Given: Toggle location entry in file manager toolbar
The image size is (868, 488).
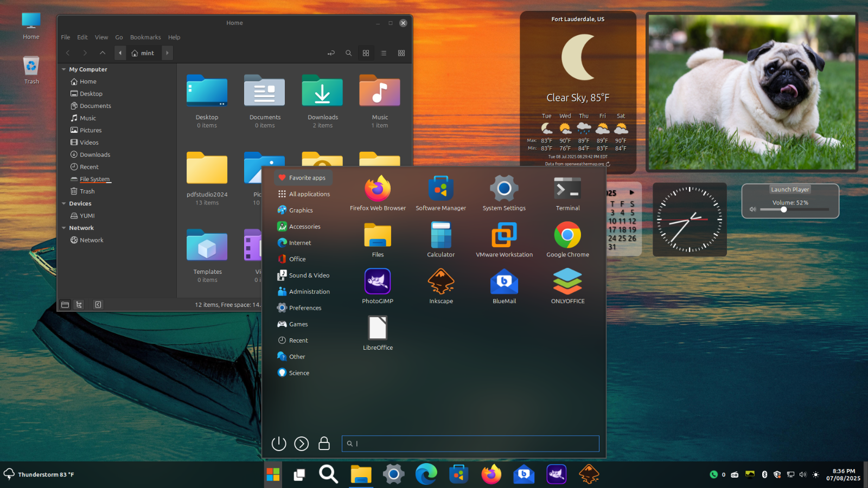Looking at the screenshot, I should 331,53.
